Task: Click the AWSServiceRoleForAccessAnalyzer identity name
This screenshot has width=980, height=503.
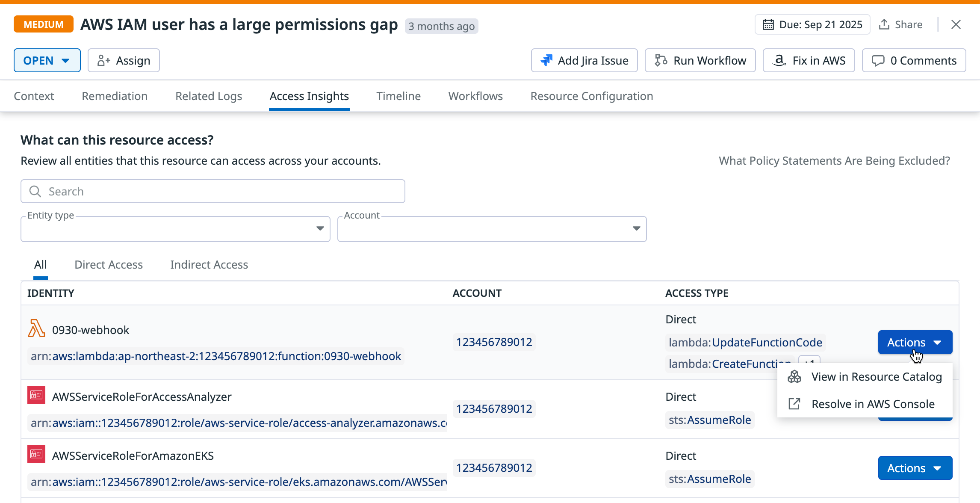Action: (x=142, y=396)
